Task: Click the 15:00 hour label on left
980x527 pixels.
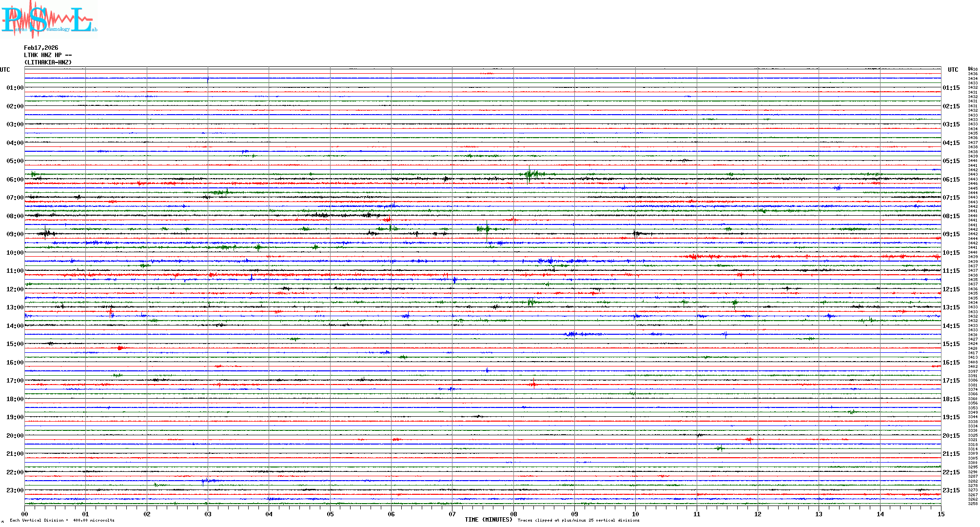Action: 15,344
